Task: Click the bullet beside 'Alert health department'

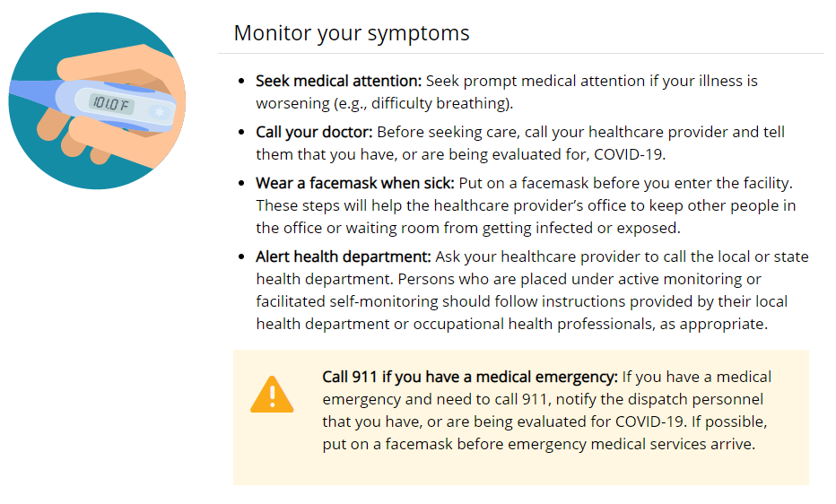Action: [241, 256]
